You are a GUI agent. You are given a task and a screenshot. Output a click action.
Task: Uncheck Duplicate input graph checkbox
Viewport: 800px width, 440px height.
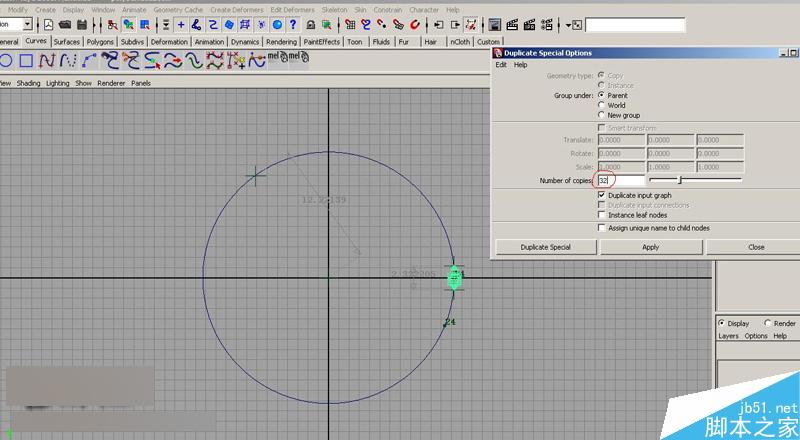tap(601, 195)
